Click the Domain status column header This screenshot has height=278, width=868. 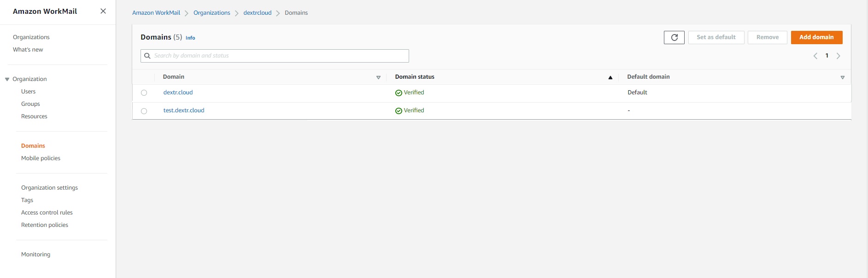coord(415,77)
